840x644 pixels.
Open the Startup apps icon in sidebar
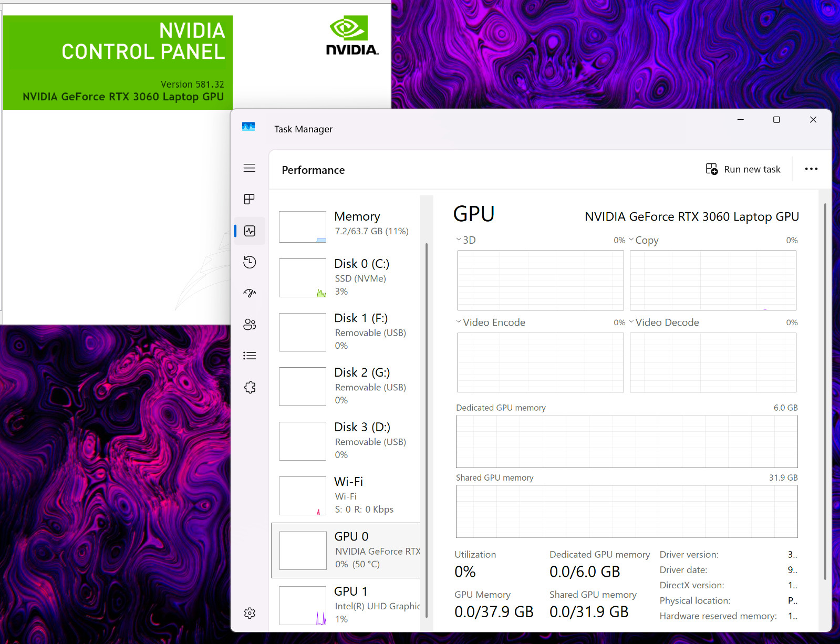click(x=250, y=293)
